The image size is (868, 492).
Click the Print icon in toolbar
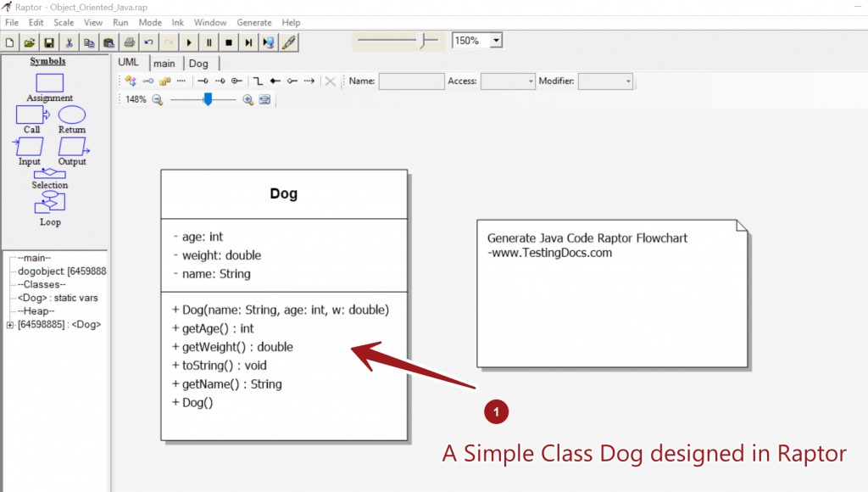pyautogui.click(x=129, y=42)
